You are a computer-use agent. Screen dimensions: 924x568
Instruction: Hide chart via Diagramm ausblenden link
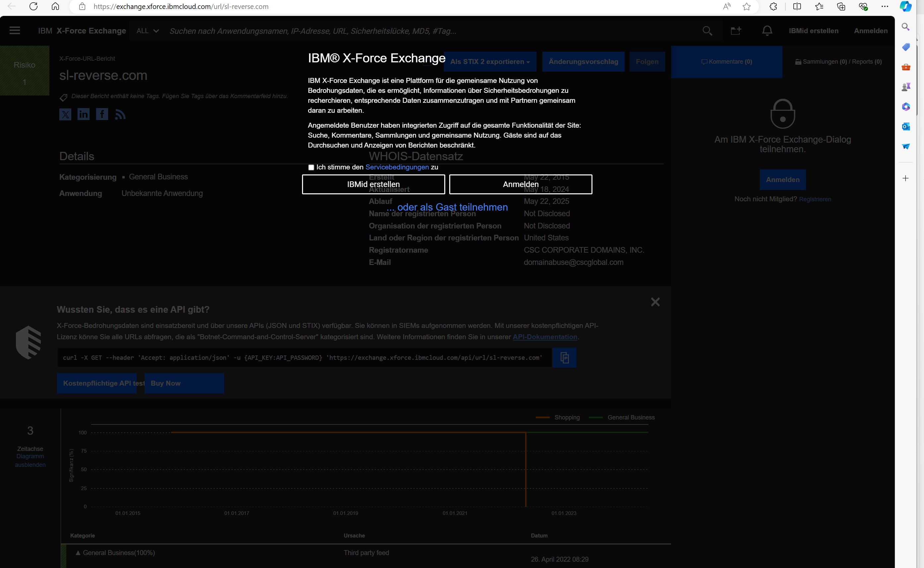pyautogui.click(x=30, y=461)
